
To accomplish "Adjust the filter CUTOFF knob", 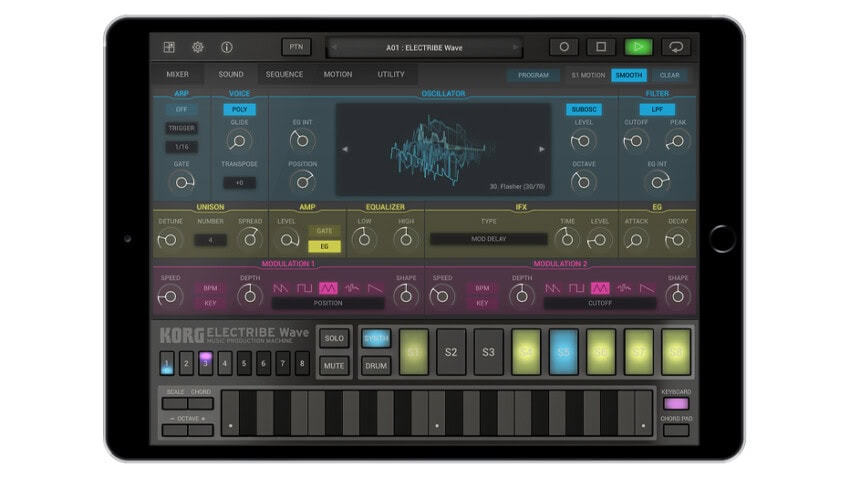I will tap(635, 141).
